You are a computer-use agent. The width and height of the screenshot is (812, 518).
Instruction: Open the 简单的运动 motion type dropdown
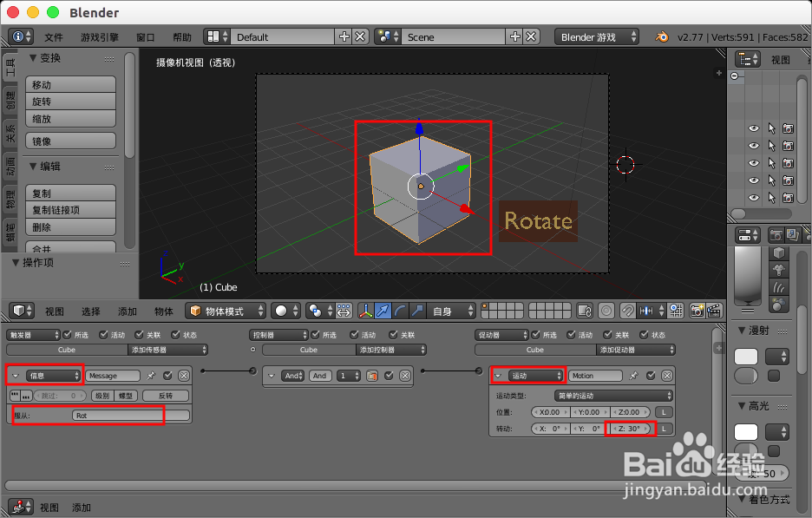coord(613,396)
